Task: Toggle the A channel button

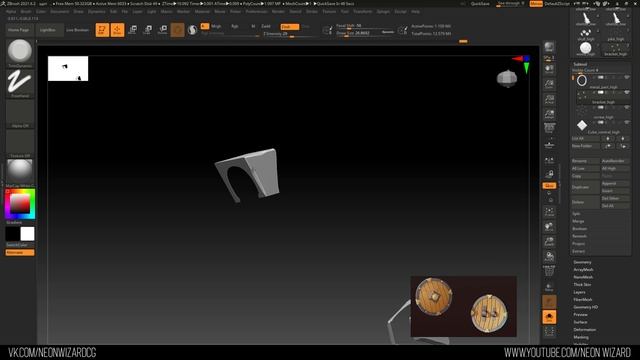Action: point(205,26)
